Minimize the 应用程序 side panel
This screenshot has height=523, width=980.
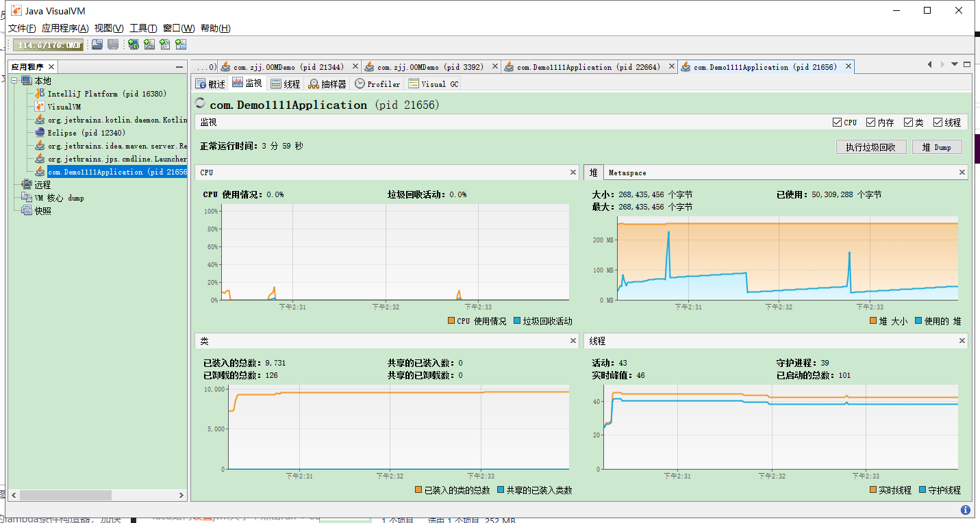point(179,67)
